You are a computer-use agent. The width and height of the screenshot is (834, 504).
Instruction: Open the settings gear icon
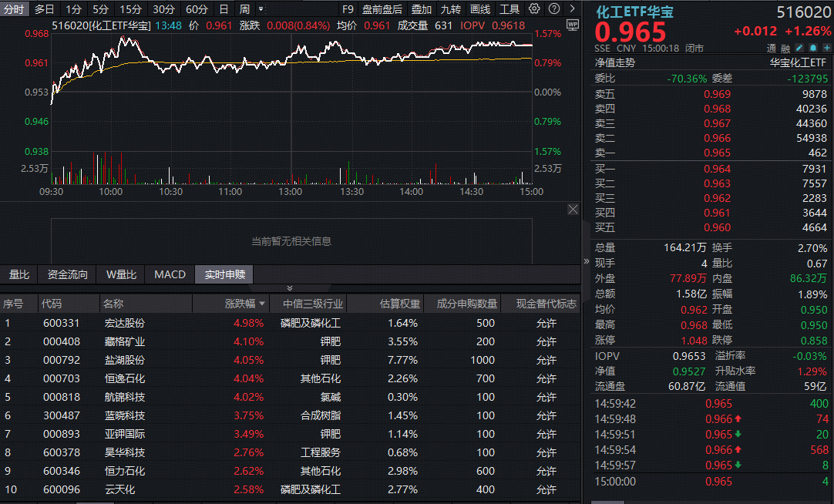[x=534, y=8]
